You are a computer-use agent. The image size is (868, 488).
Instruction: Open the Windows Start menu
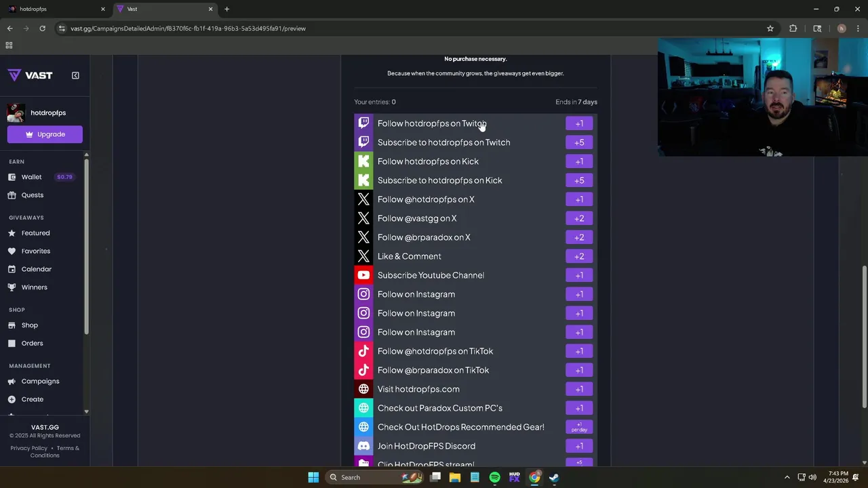click(313, 477)
